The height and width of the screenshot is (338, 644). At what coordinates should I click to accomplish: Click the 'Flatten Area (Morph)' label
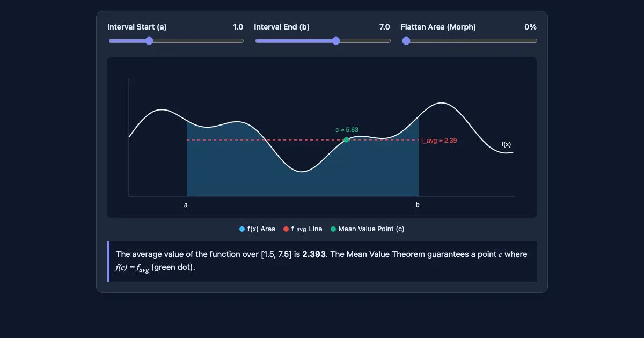click(x=438, y=27)
